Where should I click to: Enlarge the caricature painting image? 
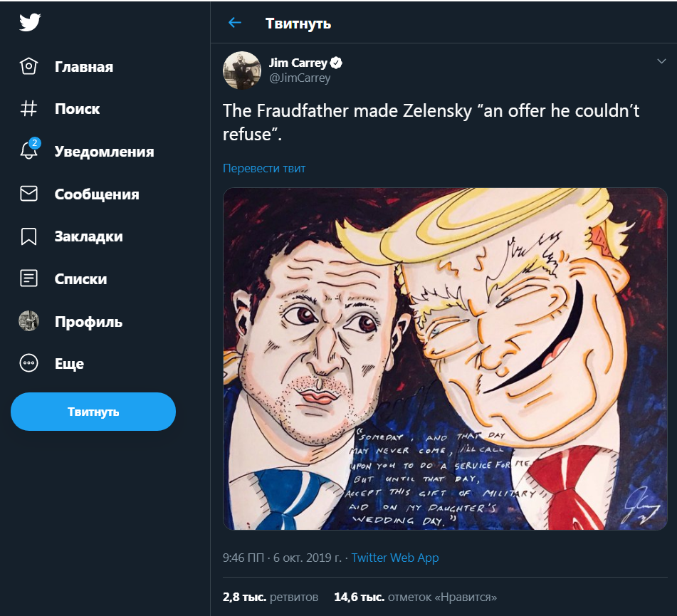click(x=445, y=359)
